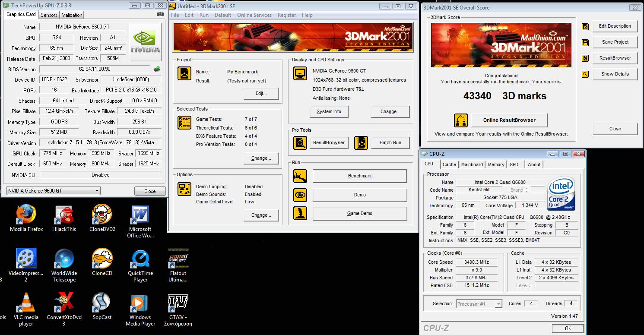Select the CloneDVD2 desktop icon
Viewport: 644px width, 335px height.
coord(102,218)
